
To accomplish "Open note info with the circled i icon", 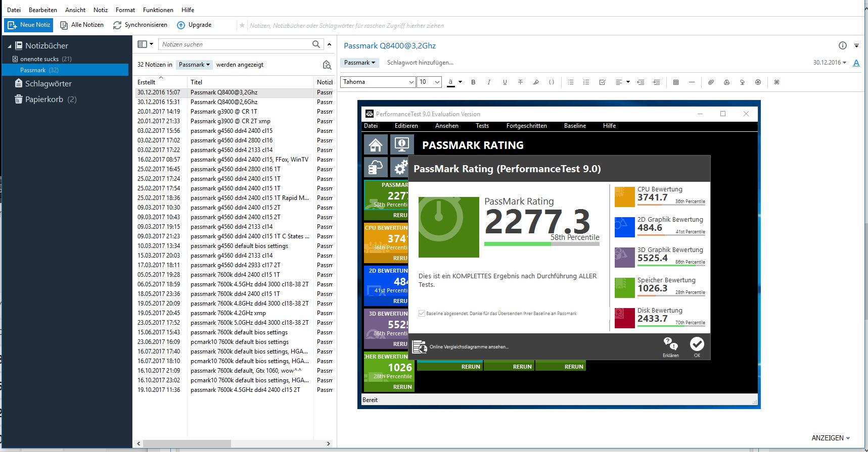I will point(842,45).
